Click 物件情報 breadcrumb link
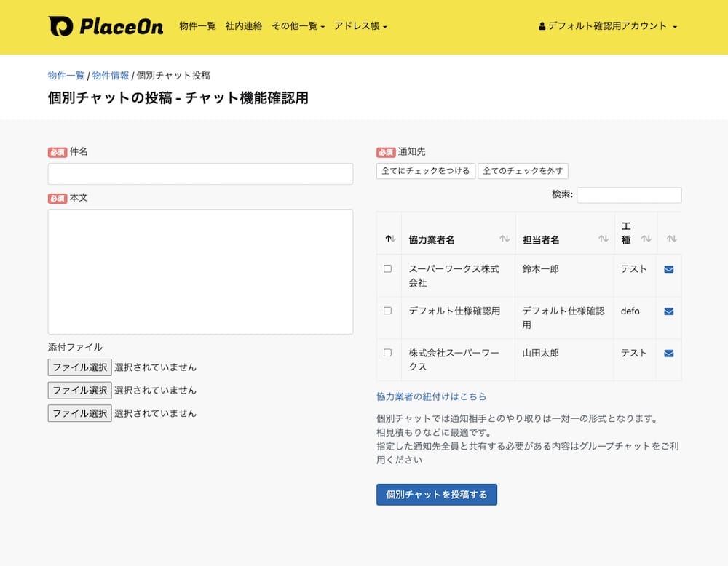The height and width of the screenshot is (566, 728). click(x=111, y=75)
